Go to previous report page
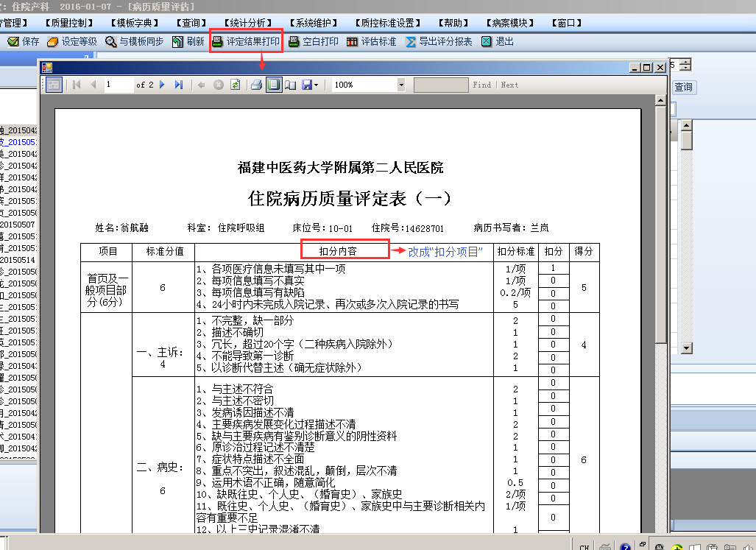Viewport: 756px width, 550px height. point(93,85)
